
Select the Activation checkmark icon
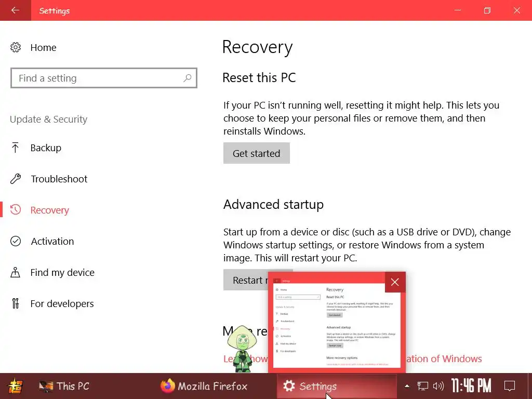pyautogui.click(x=15, y=241)
